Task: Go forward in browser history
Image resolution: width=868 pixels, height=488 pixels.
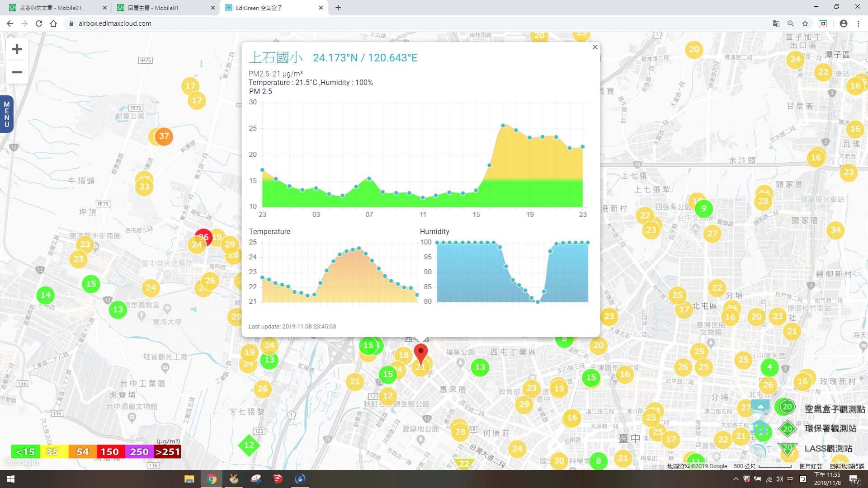Action: (x=24, y=23)
